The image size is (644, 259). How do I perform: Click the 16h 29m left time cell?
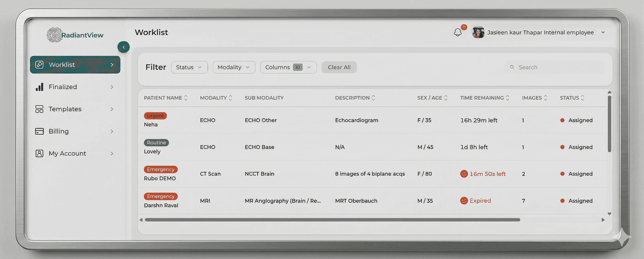coord(479,120)
